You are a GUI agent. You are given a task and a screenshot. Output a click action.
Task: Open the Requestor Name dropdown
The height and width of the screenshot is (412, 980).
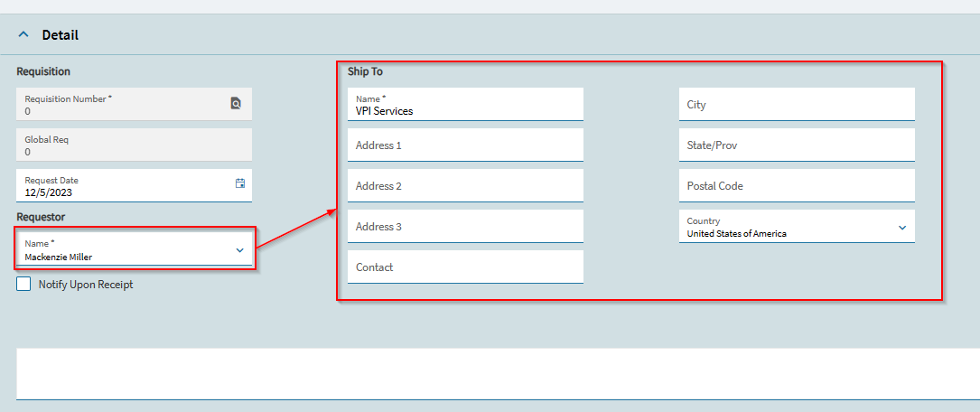(x=239, y=250)
